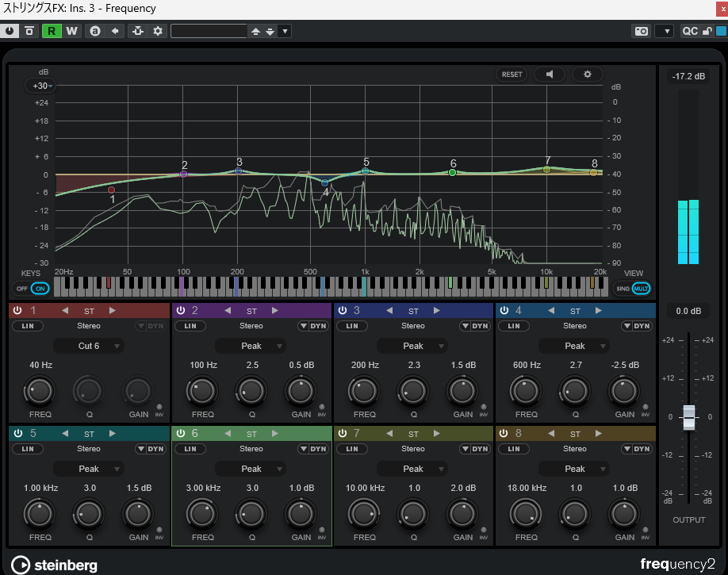Click band 4 right channel-mode arrow

[599, 310]
